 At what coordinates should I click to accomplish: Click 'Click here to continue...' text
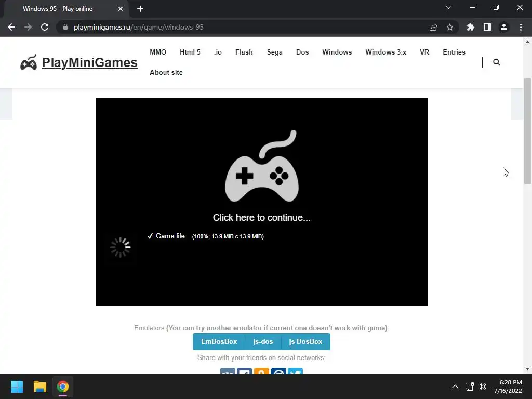[262, 218]
